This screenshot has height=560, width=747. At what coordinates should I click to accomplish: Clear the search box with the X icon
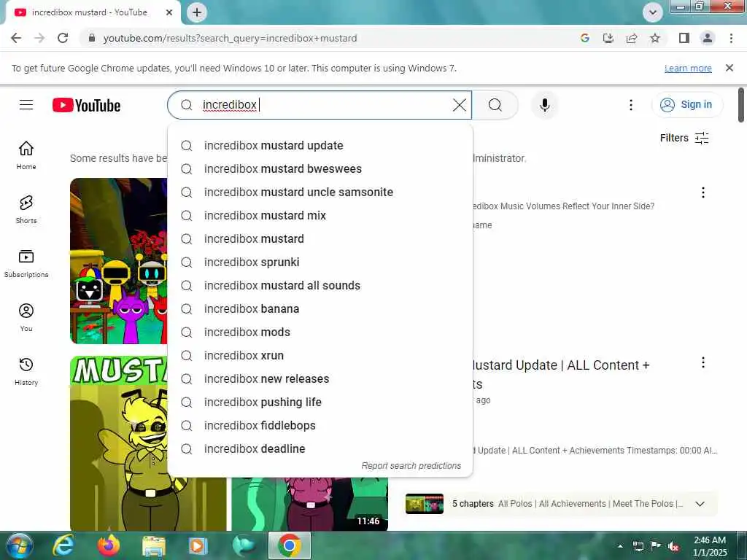pos(460,105)
